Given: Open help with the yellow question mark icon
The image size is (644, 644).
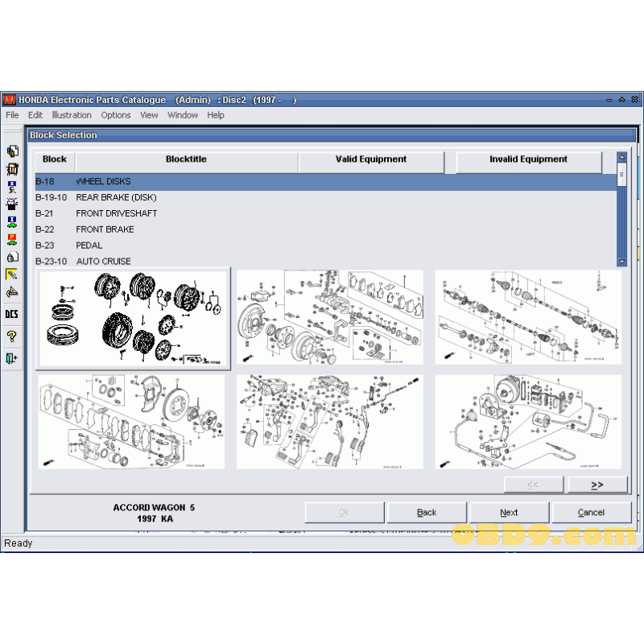Looking at the screenshot, I should [11, 336].
